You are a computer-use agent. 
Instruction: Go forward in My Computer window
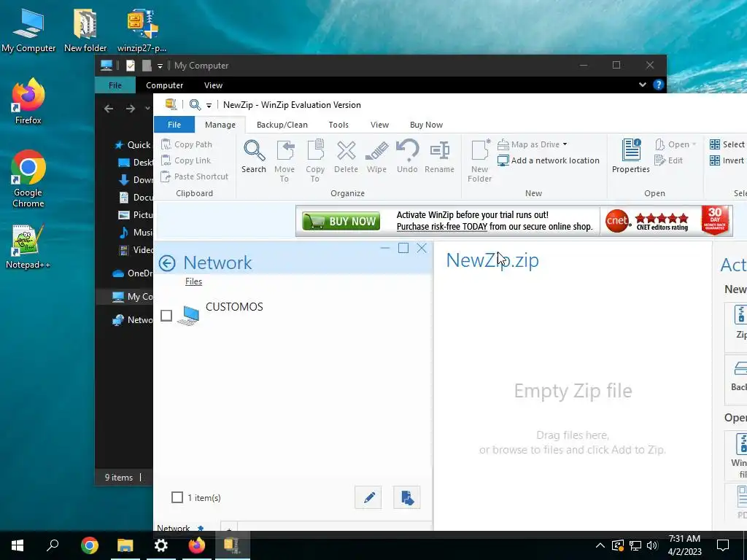(x=131, y=109)
